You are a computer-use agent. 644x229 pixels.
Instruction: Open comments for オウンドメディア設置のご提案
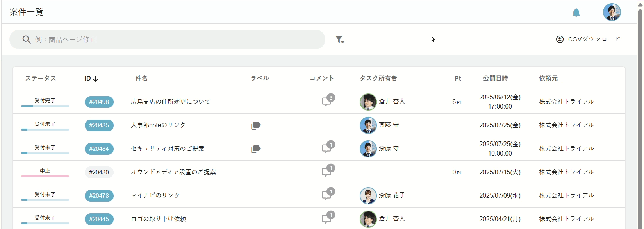[x=326, y=172]
